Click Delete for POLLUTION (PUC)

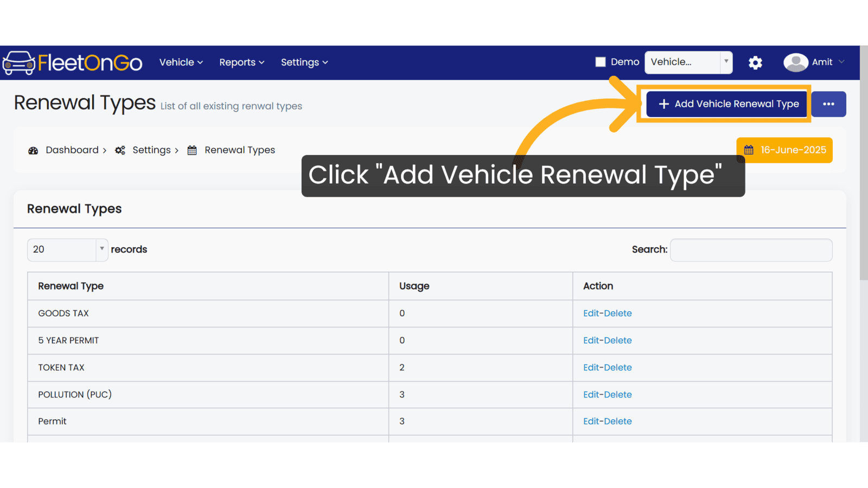[618, 395]
